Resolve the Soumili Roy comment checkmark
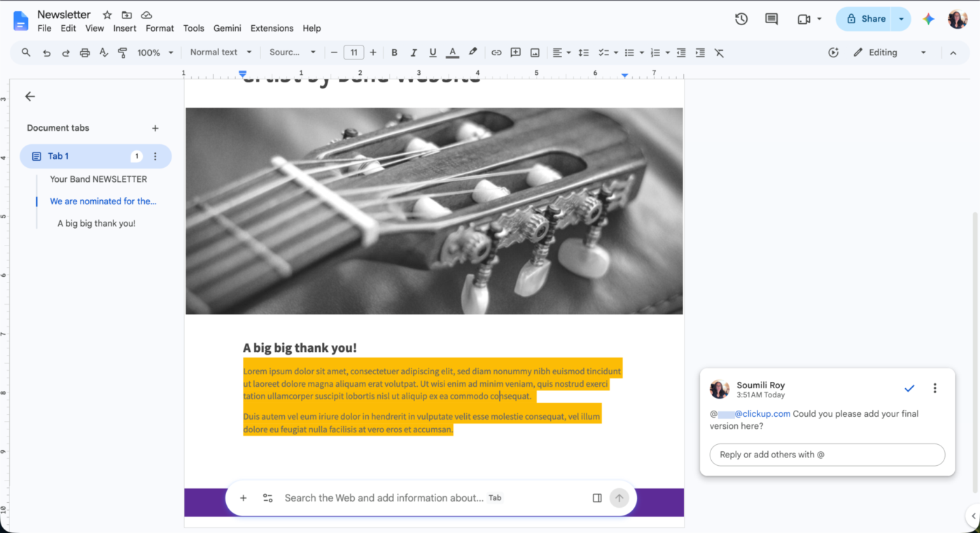Screen dimensions: 980x533 pyautogui.click(x=909, y=388)
